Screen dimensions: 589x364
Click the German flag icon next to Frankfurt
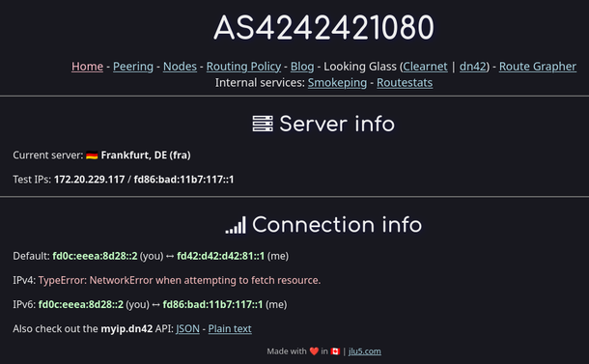[x=92, y=155]
